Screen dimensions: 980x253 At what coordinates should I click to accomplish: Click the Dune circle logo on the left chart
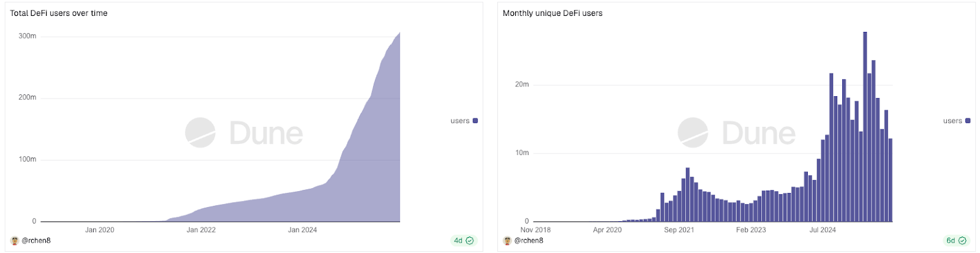click(200, 133)
